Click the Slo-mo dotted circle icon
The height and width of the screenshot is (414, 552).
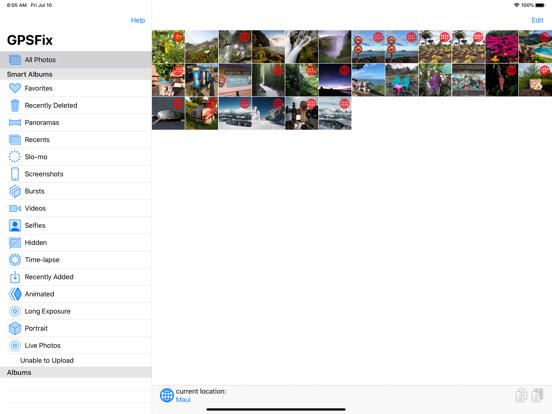[x=15, y=157]
